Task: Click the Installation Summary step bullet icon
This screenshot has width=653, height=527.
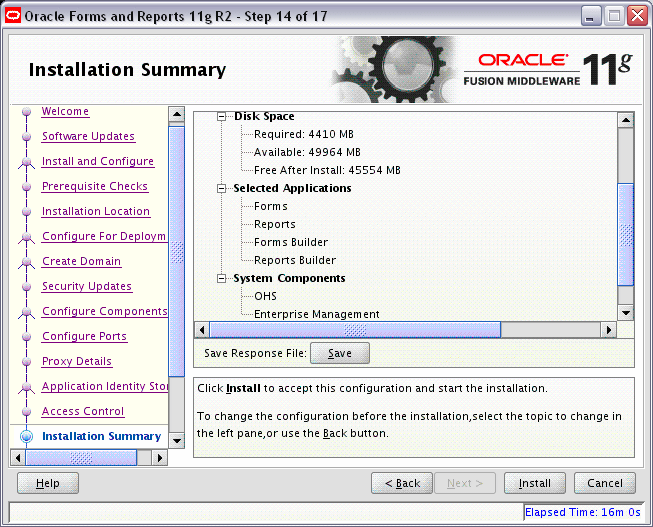Action: point(27,436)
